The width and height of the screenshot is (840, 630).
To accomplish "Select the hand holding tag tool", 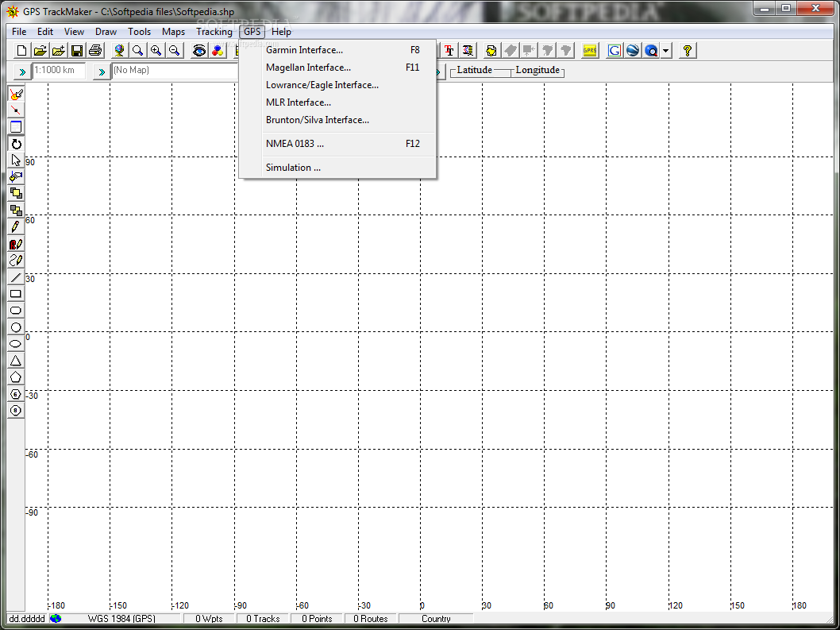I will coord(16,177).
